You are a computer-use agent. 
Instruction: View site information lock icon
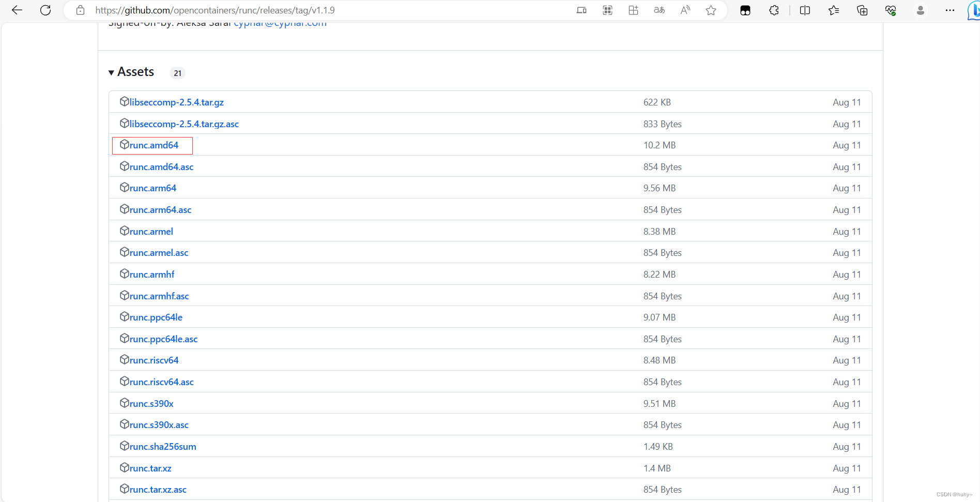[80, 10]
